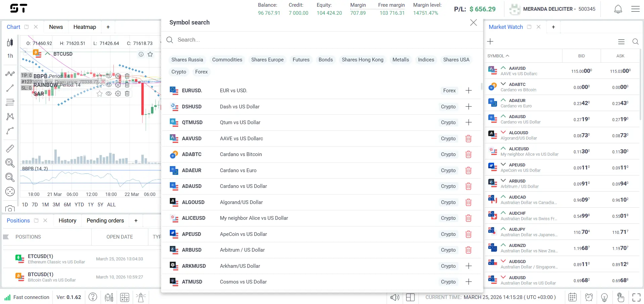Click the symbol Search input field
This screenshot has height=304, width=644.
tap(302, 40)
